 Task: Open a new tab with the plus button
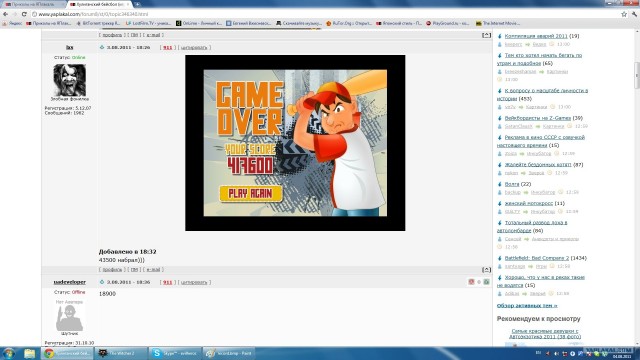click(x=138, y=4)
